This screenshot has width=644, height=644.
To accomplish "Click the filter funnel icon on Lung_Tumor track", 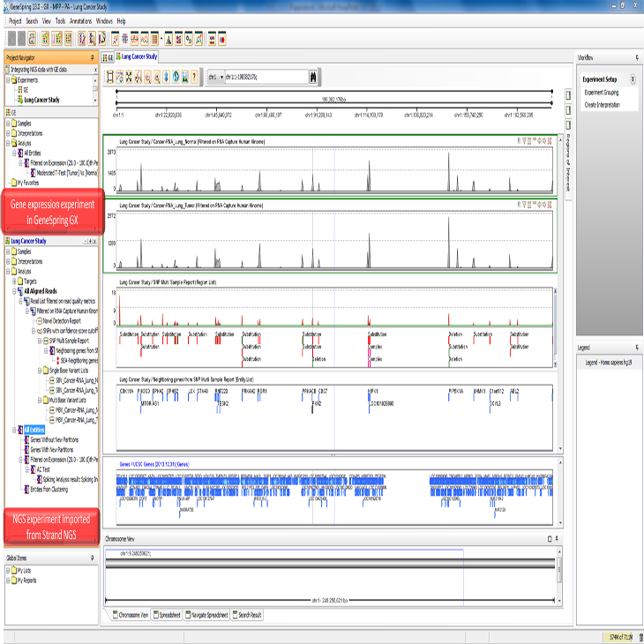I will coord(524,203).
